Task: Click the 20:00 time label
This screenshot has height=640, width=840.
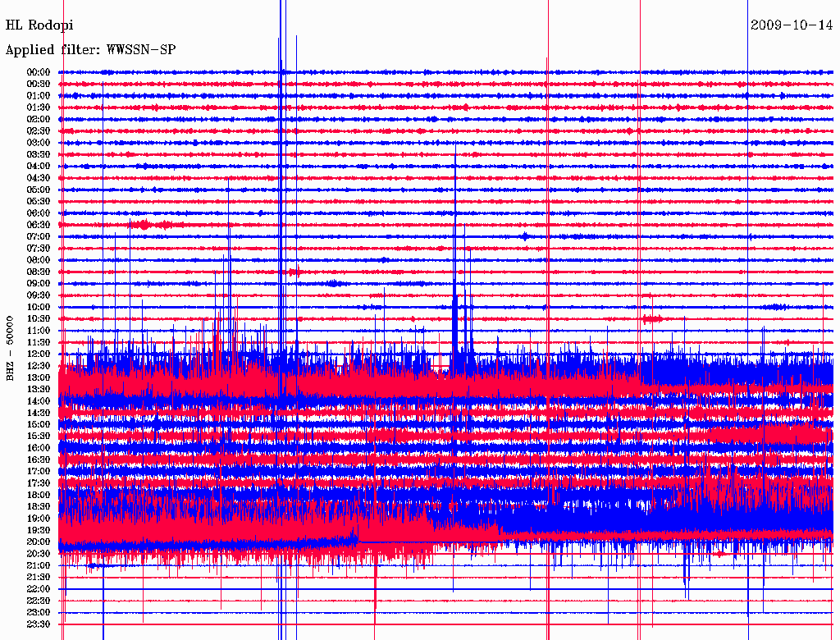Action: [x=39, y=542]
